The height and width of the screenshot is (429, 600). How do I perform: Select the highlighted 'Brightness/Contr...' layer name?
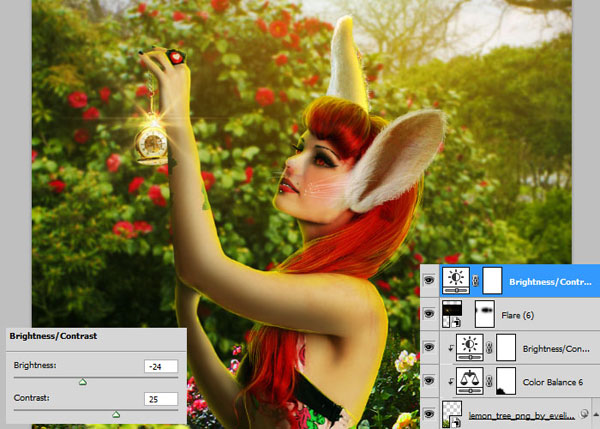click(x=550, y=282)
